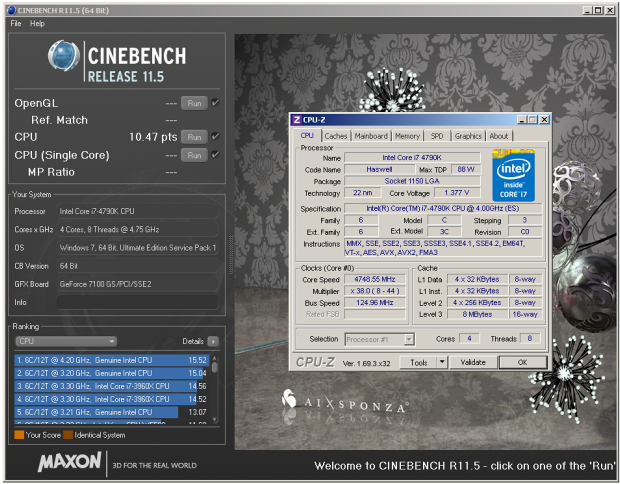Click the Processor field Intel Core i7-4790K CPU
Viewport: 620px width, 484px height.
[x=138, y=212]
